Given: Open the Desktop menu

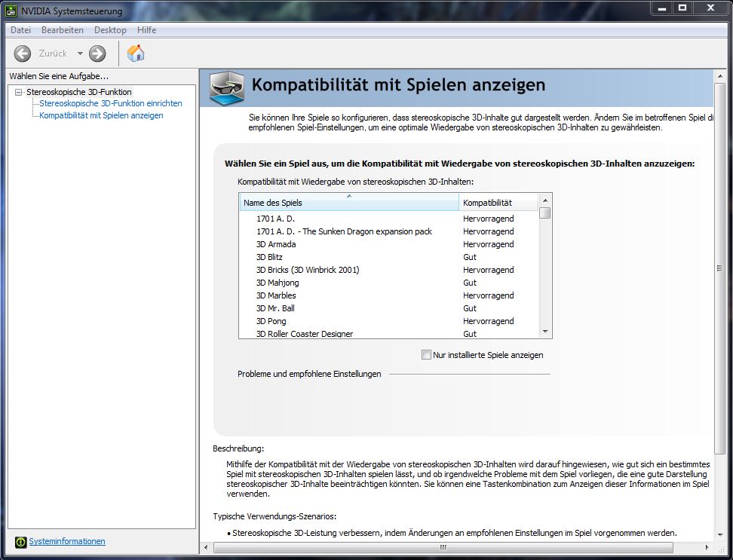Looking at the screenshot, I should [x=110, y=30].
